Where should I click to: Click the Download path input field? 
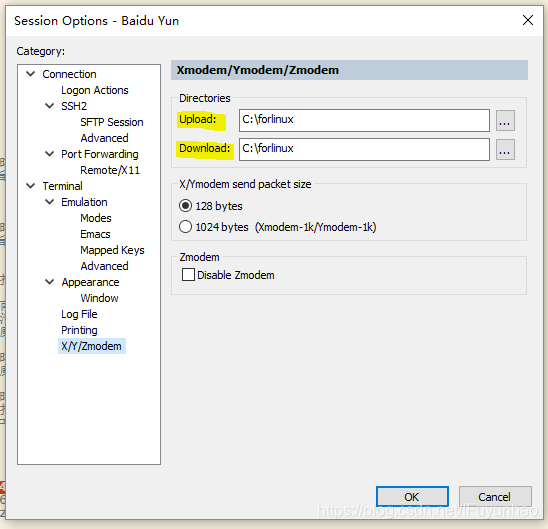tap(364, 149)
